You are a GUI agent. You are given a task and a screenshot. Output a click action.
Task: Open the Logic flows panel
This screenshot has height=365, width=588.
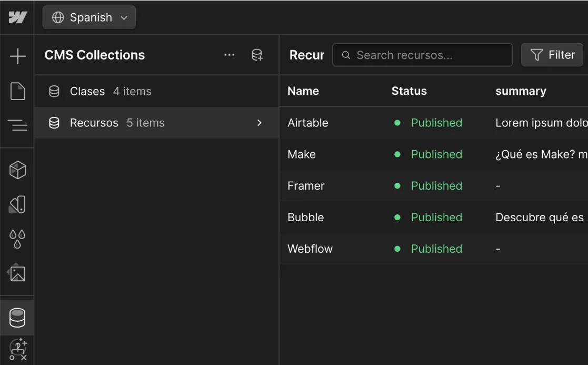pyautogui.click(x=18, y=349)
